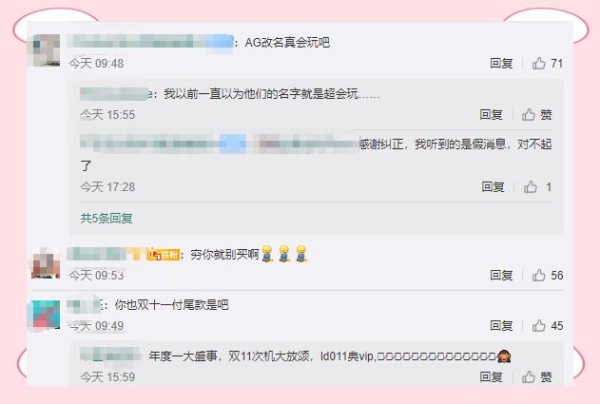Reply to the 15:59 双11 comment

[491, 377]
